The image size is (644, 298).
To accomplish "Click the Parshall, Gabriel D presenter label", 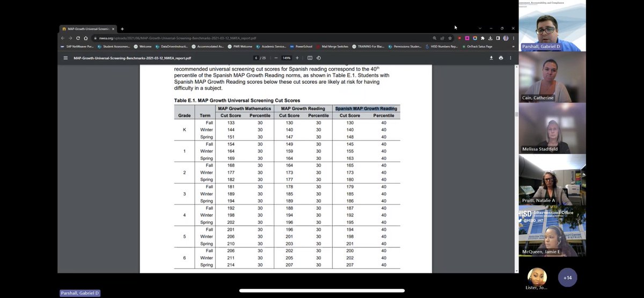I will point(79,293).
